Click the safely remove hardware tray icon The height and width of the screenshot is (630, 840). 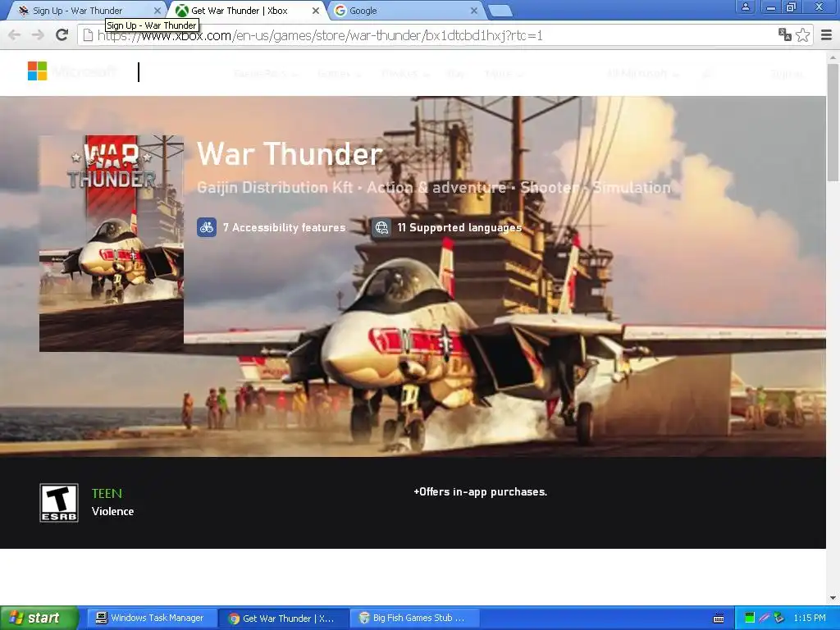point(778,618)
